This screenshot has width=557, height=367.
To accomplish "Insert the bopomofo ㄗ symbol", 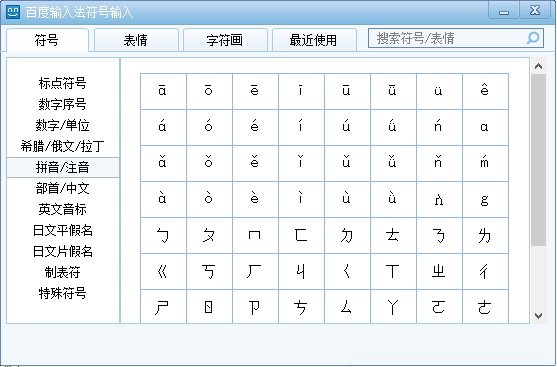I will [255, 307].
